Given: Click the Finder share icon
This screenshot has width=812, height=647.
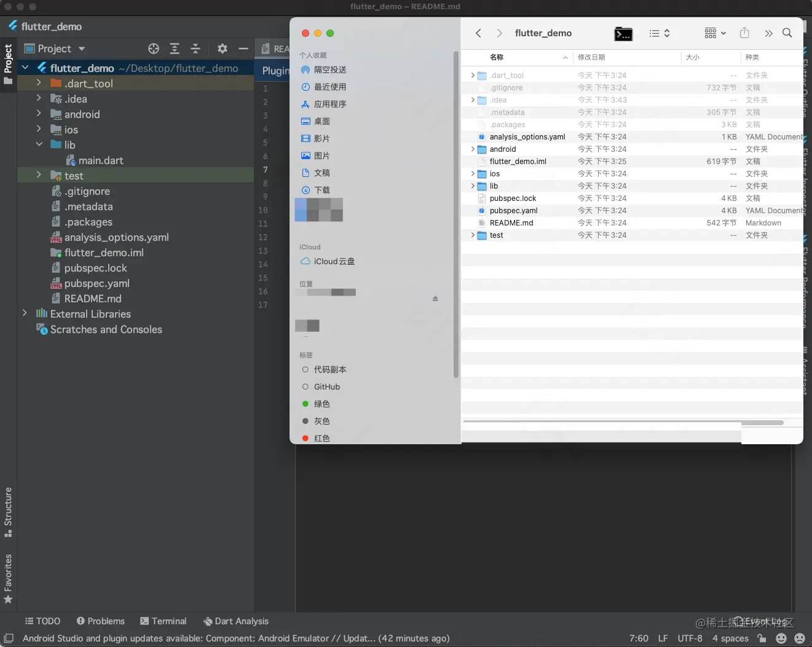Looking at the screenshot, I should pos(744,33).
